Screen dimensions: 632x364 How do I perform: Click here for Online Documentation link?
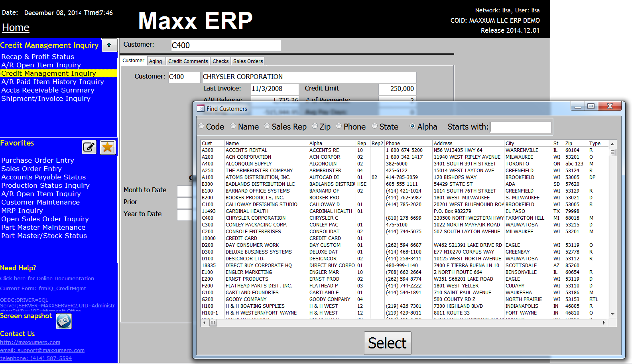47,278
